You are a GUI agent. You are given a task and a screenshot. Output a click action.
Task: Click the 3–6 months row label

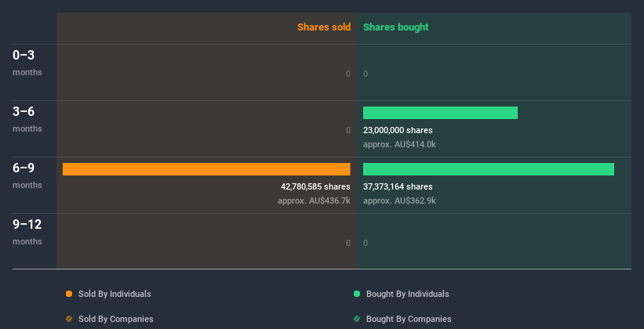[x=27, y=119]
